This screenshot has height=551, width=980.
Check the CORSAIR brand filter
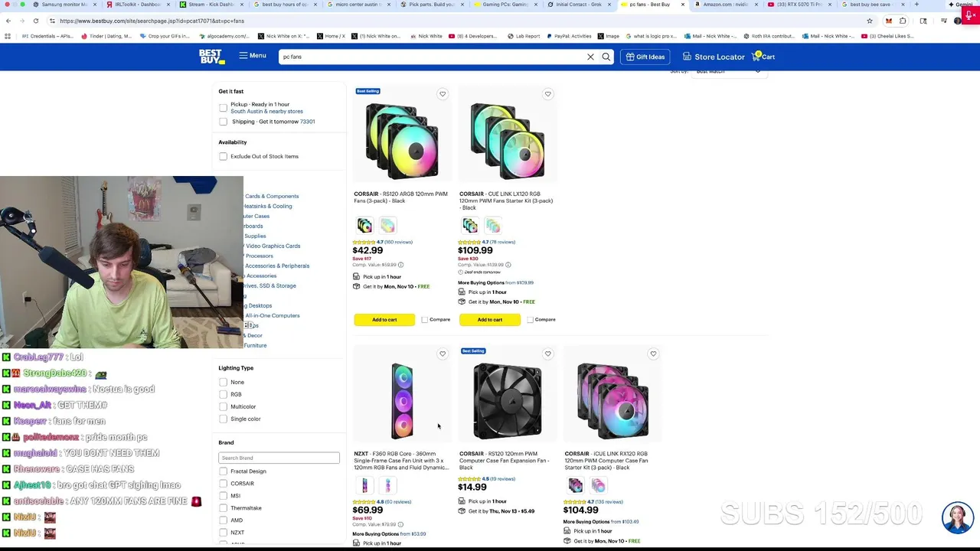click(223, 484)
